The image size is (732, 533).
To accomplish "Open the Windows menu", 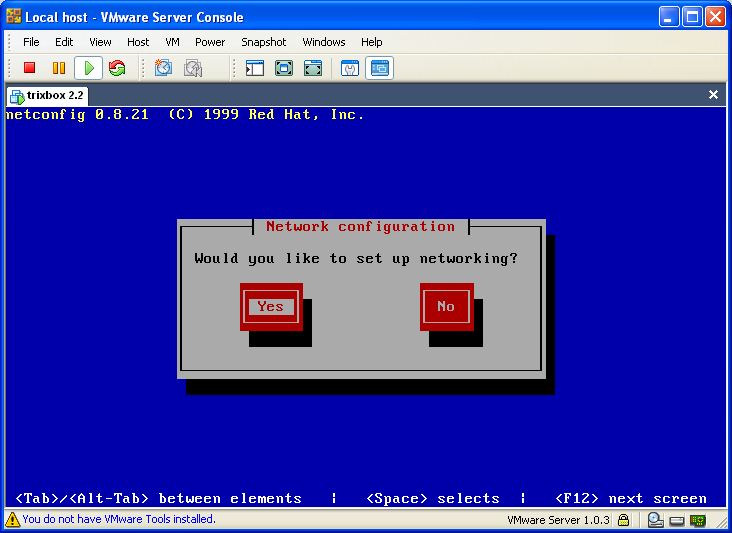I will (324, 42).
